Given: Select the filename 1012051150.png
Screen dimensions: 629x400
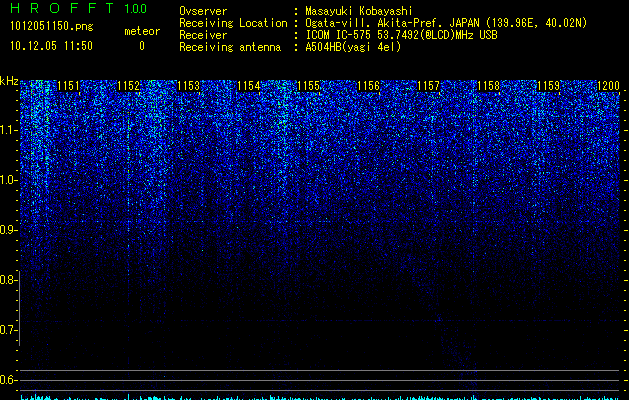Looking at the screenshot, I should coord(52,27).
